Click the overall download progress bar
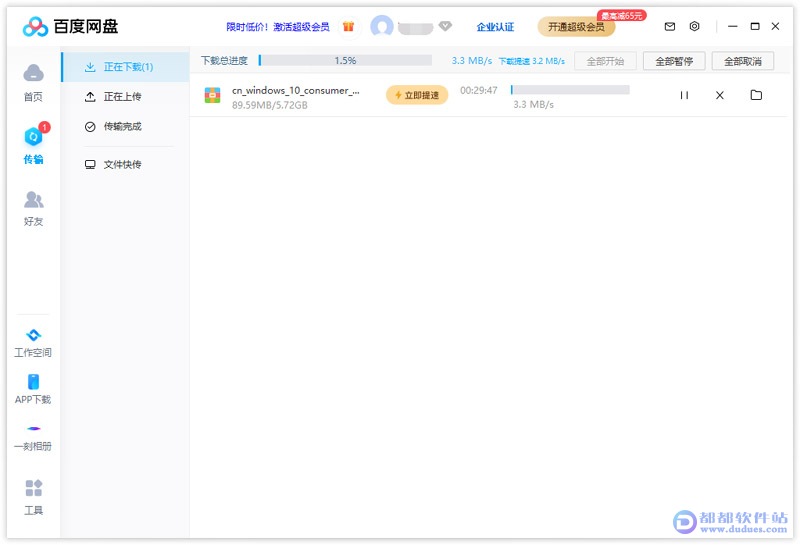This screenshot has width=800, height=545. [x=345, y=61]
